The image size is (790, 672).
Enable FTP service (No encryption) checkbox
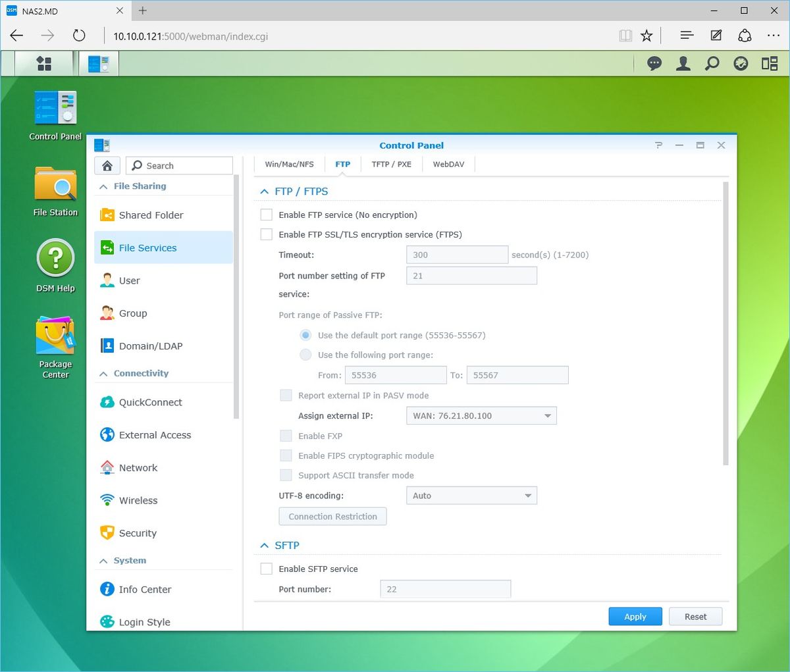click(267, 215)
